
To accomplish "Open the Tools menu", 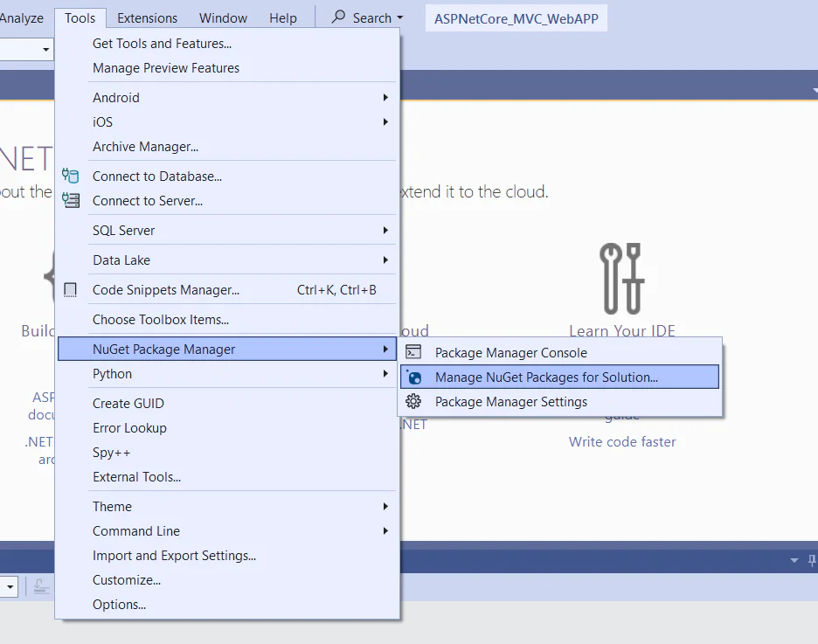I will point(80,18).
